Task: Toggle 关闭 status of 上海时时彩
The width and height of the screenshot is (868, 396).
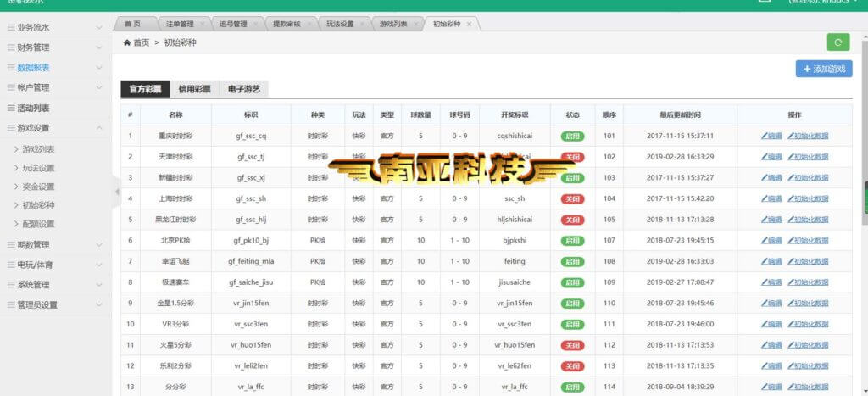Action: 572,198
